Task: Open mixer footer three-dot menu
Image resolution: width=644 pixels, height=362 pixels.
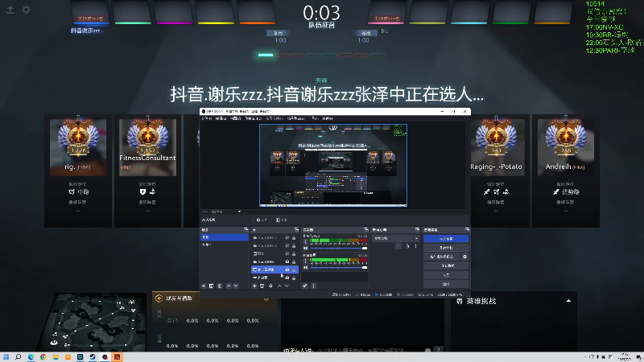Action: click(313, 286)
